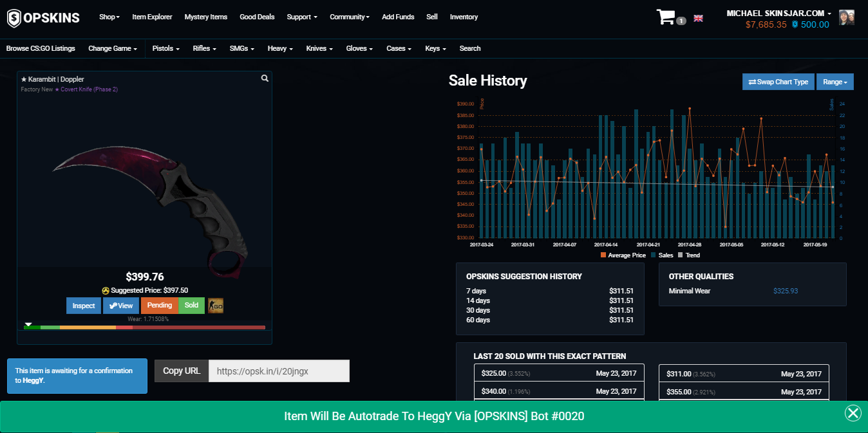
Task: Toggle the Sales legend entry
Action: pyautogui.click(x=661, y=255)
